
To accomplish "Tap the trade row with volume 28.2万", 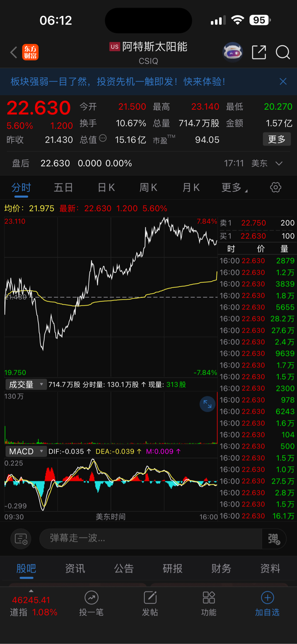I will 257,319.
